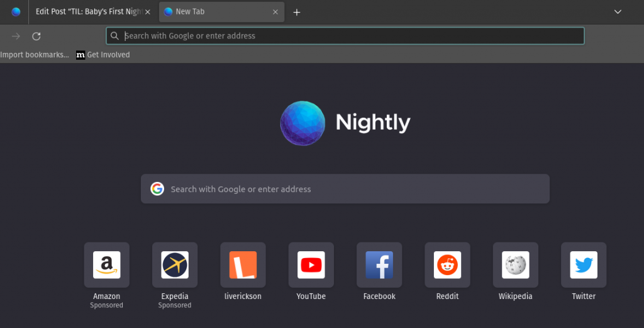Focus the top address bar field
This screenshot has width=644, height=328.
click(x=345, y=36)
